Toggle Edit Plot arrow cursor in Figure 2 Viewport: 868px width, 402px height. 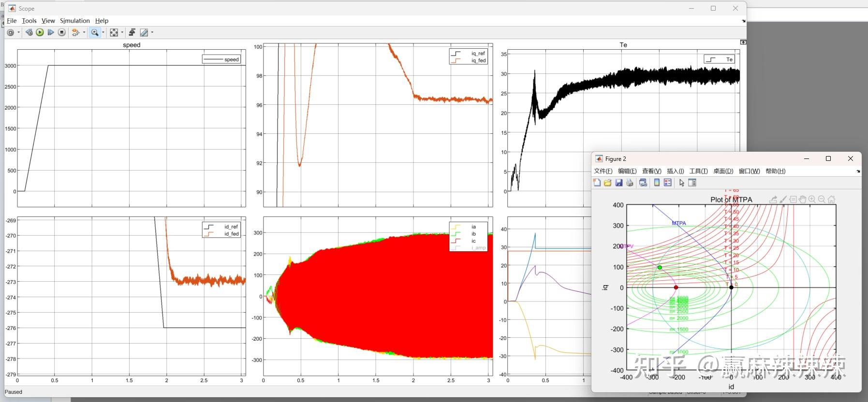click(681, 183)
